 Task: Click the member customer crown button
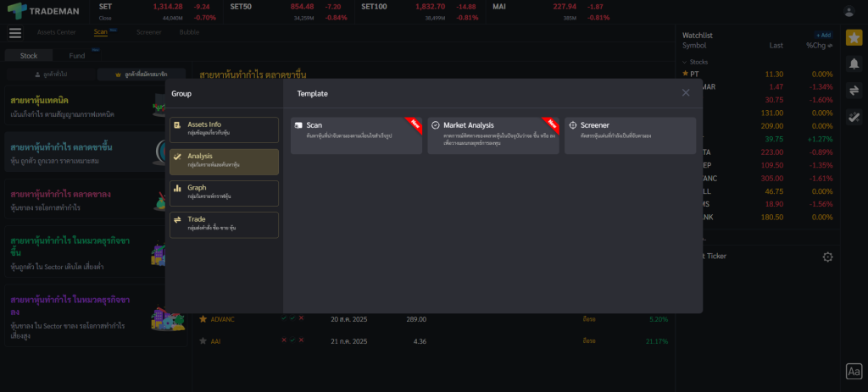tap(142, 75)
